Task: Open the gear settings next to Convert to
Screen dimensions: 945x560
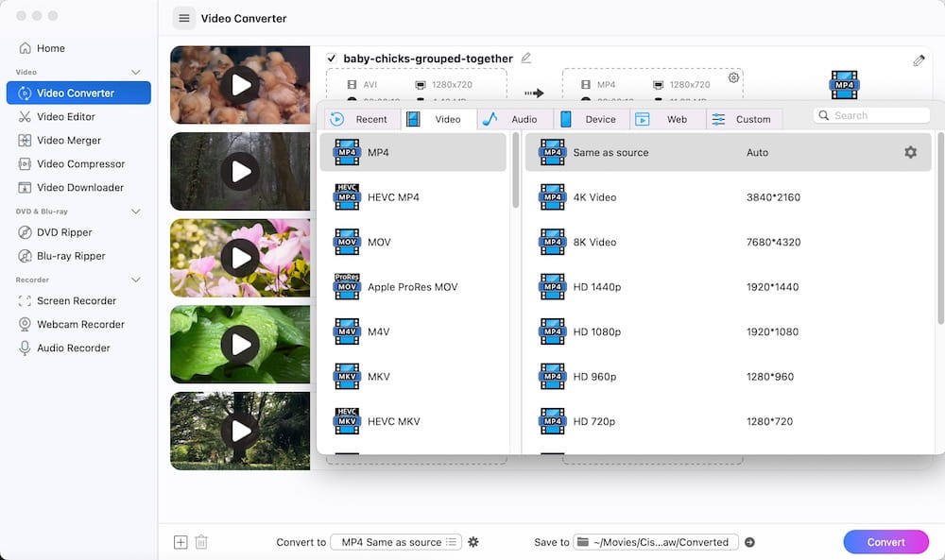Action: 473,542
